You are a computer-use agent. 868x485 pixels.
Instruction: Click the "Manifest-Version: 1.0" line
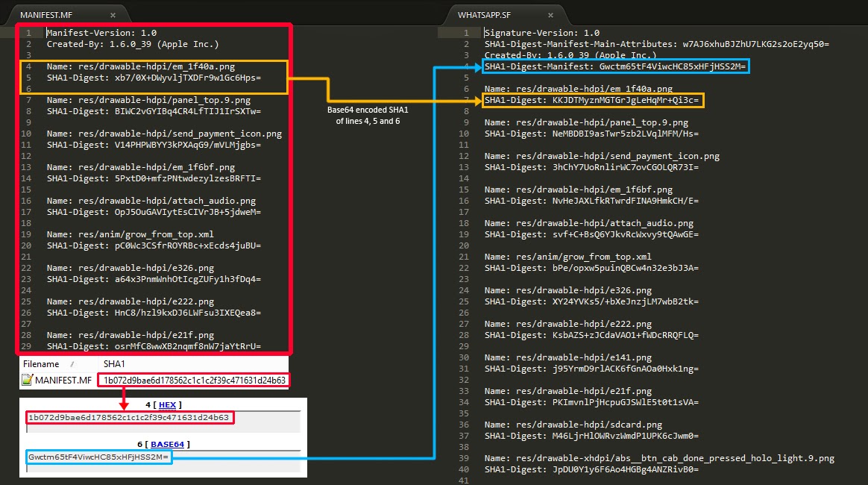click(102, 33)
